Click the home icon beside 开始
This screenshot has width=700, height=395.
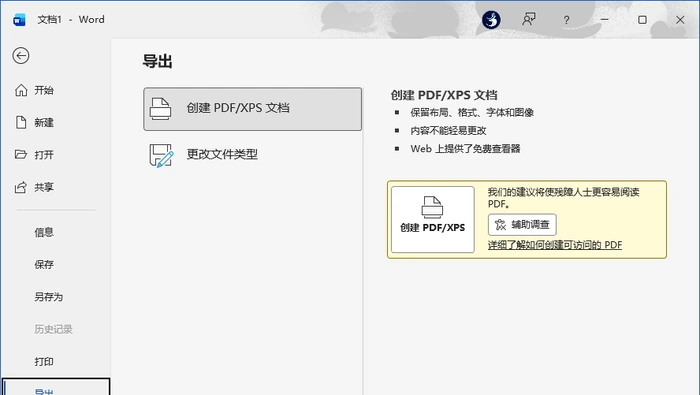[21, 90]
